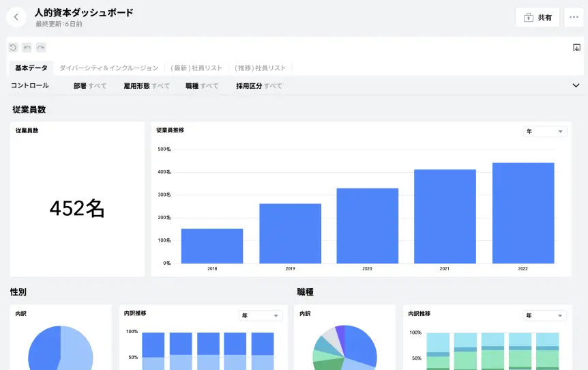The width and height of the screenshot is (588, 370).
Task: Open the 雇用形態 filter control
Action: pos(147,86)
